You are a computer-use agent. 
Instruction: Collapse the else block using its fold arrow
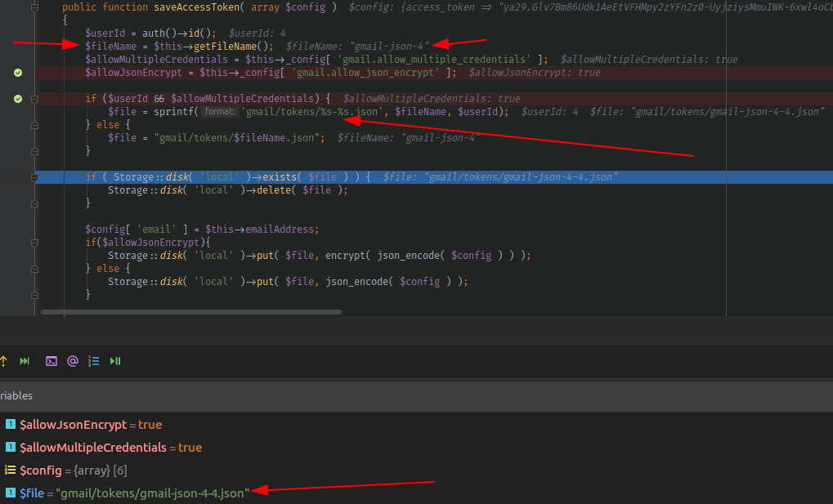tap(34, 124)
